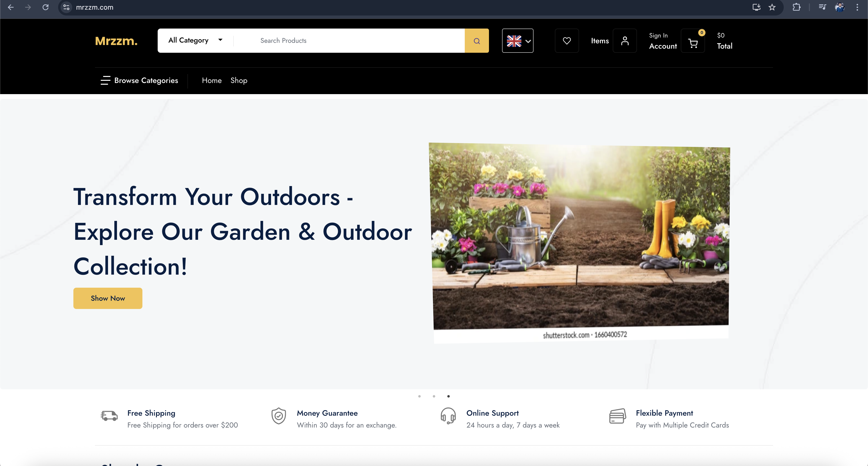Open the UK flag language dropdown
Image resolution: width=868 pixels, height=466 pixels.
pyautogui.click(x=518, y=41)
